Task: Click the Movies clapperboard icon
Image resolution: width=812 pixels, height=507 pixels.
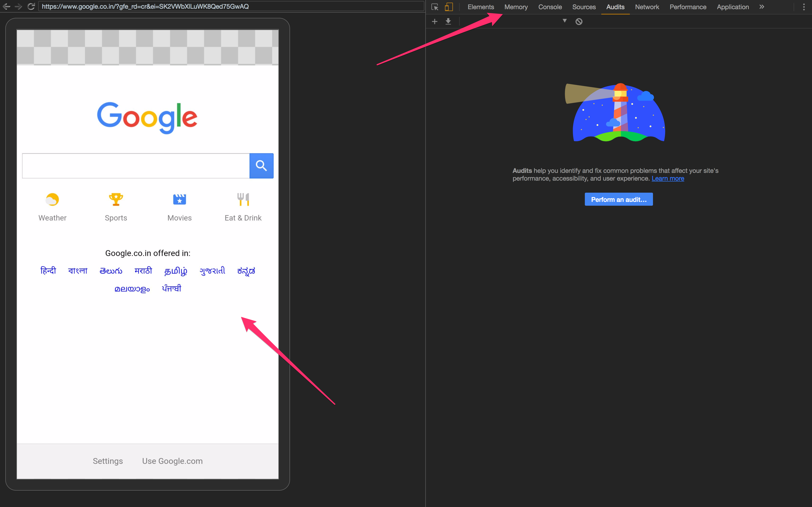Action: click(x=180, y=199)
